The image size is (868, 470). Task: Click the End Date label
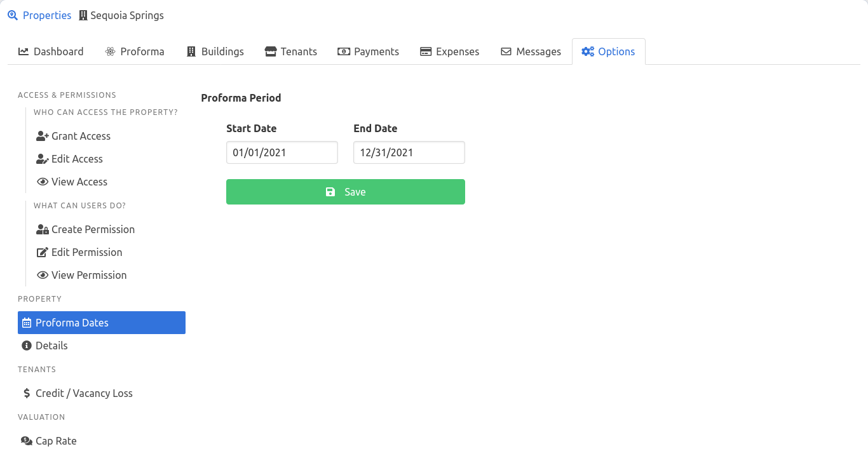click(x=376, y=128)
